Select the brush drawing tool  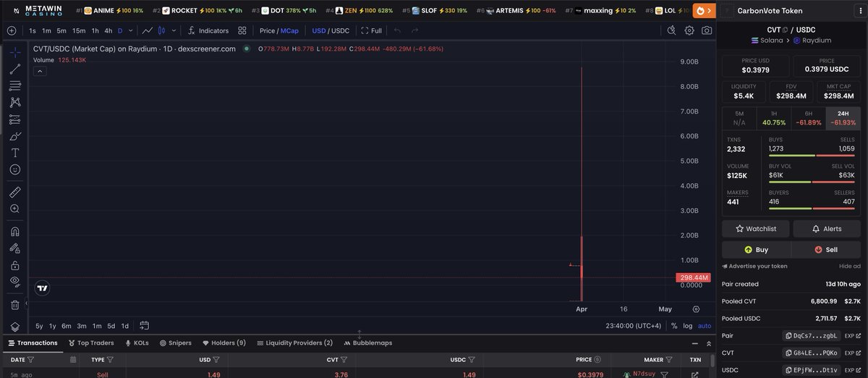15,136
